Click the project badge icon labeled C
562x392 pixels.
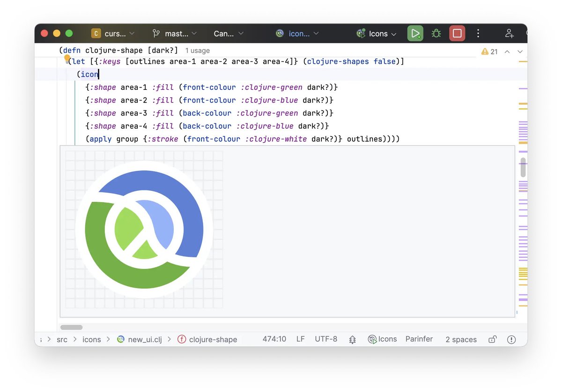pyautogui.click(x=96, y=33)
